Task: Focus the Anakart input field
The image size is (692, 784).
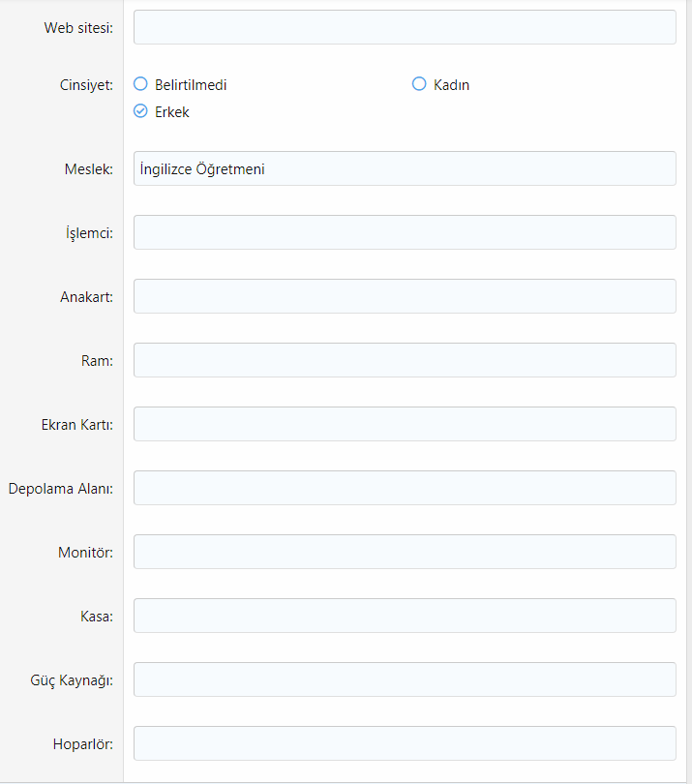Action: 405,296
